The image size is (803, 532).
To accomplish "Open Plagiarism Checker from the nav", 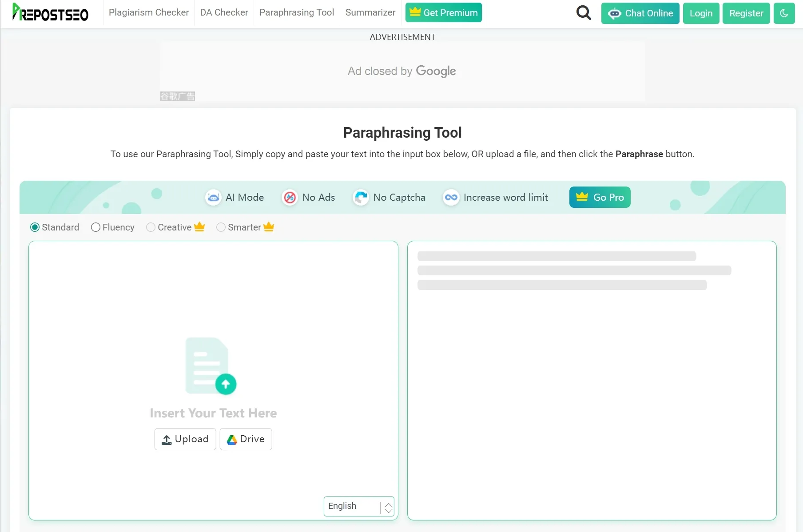I will 149,12.
